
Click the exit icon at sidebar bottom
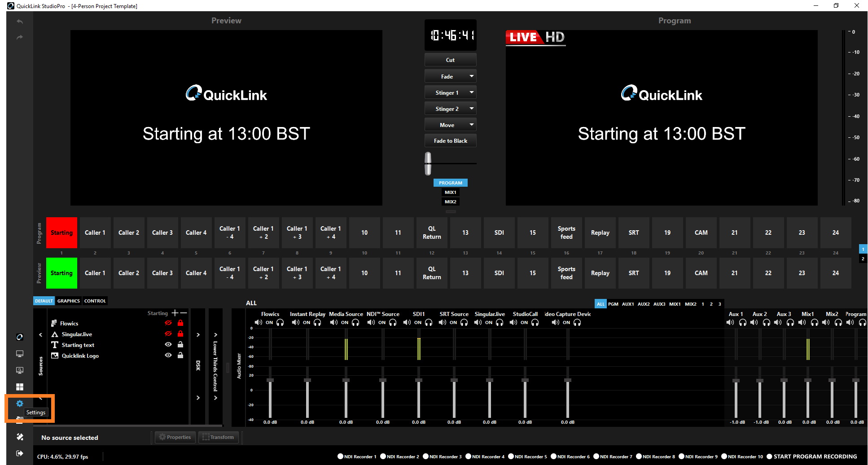click(20, 453)
